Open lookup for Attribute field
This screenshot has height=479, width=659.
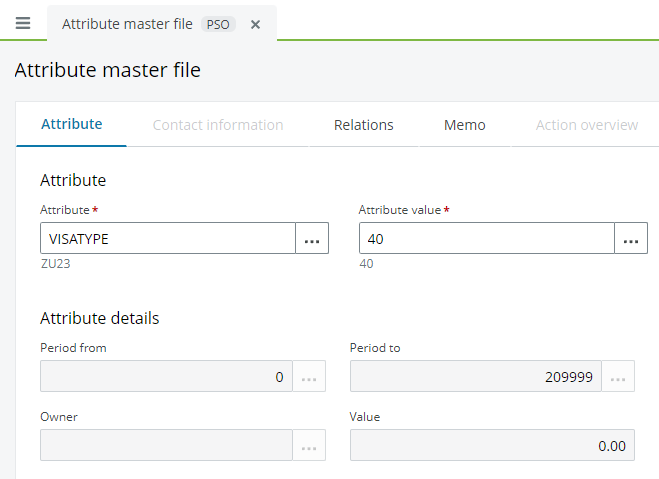click(312, 239)
